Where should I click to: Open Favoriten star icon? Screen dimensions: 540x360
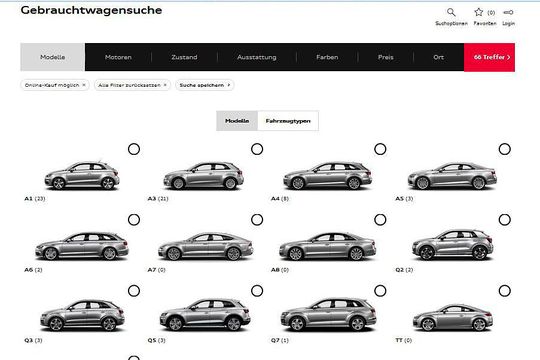coord(478,12)
